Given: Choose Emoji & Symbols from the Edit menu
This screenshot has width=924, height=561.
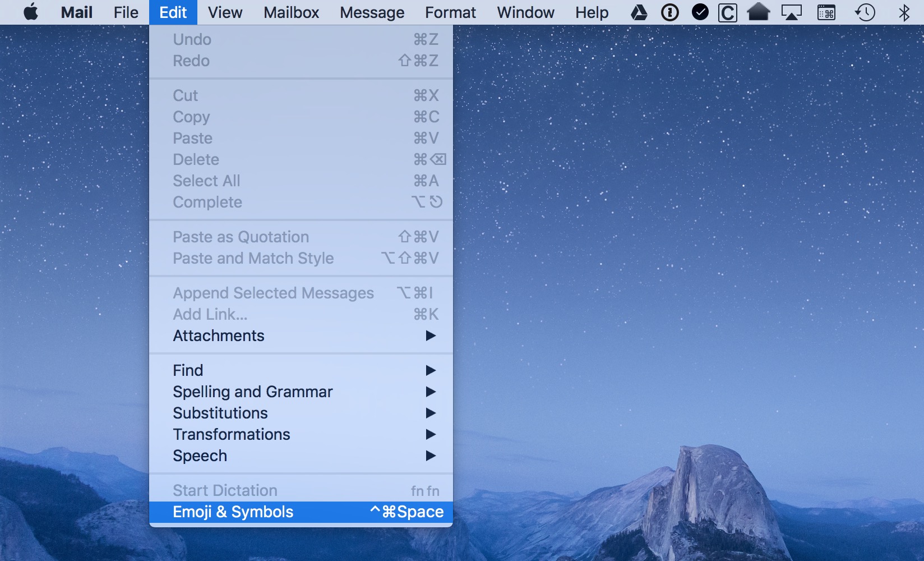Looking at the screenshot, I should [301, 512].
